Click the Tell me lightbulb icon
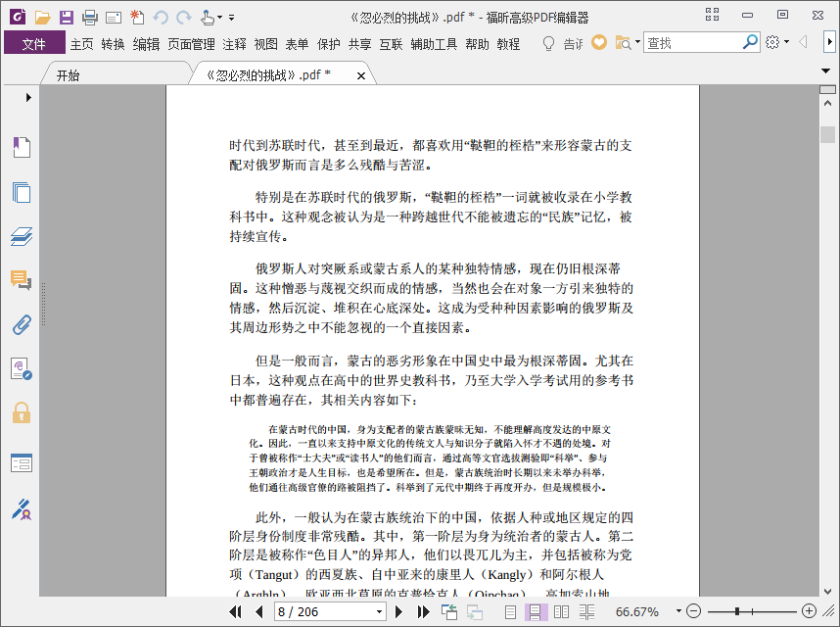Screen dimensions: 840x627 [x=548, y=43]
